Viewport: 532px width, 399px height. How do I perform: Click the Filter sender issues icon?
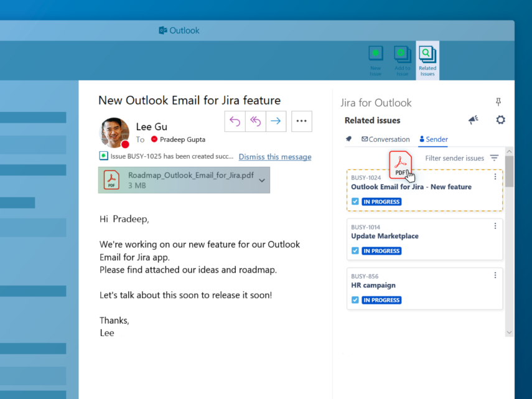(494, 157)
